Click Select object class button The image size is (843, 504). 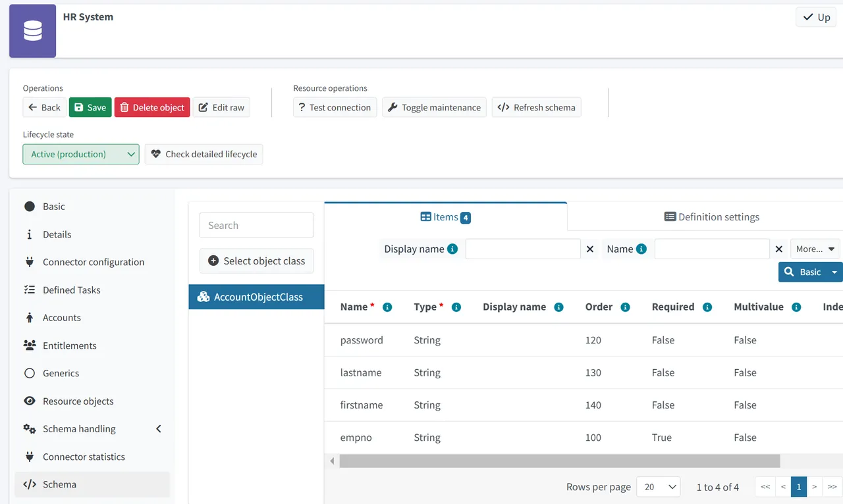pyautogui.click(x=257, y=261)
